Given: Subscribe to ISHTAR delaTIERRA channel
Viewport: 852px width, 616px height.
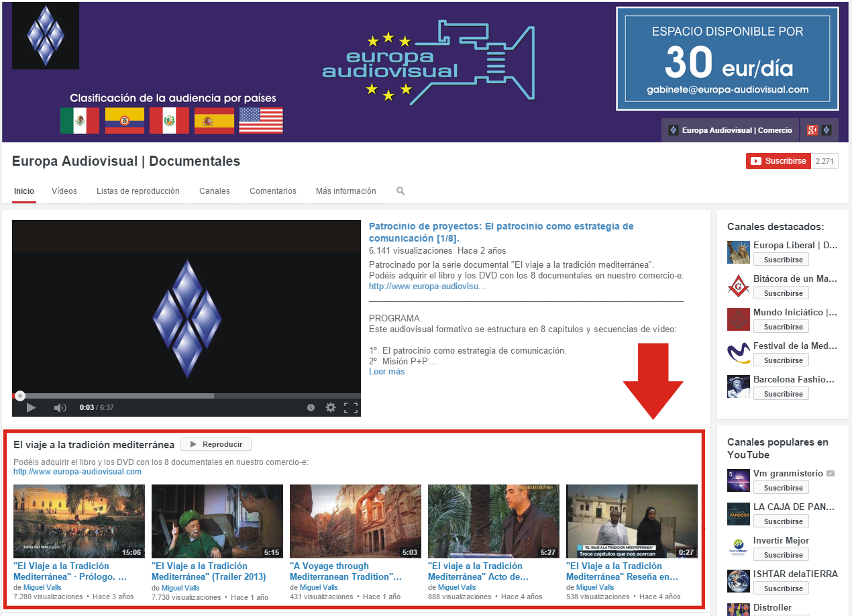Looking at the screenshot, I should [781, 588].
